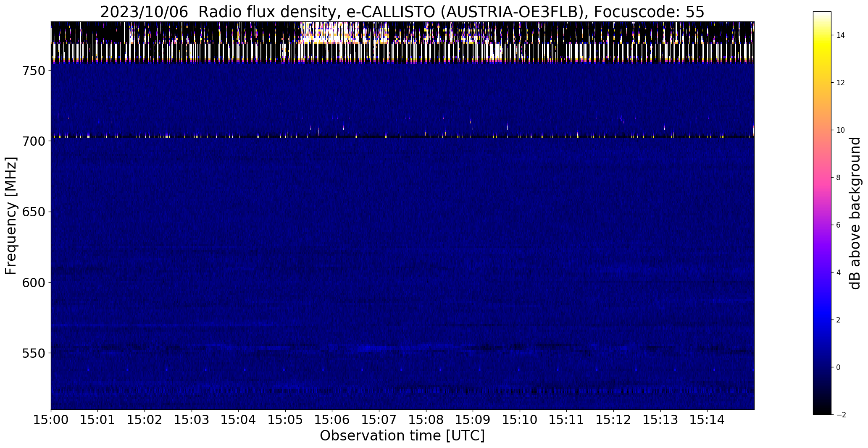Click the colorbar tick label 0
868x448 pixels.
coord(839,367)
